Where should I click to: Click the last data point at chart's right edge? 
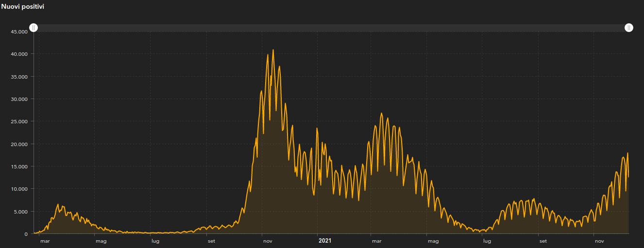[x=628, y=177]
